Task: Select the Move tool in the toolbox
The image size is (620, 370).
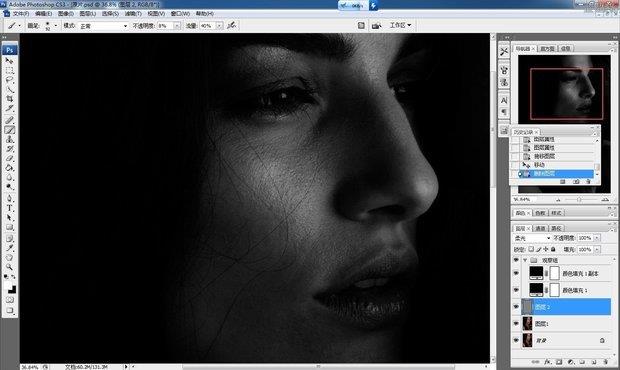Action: (x=9, y=61)
